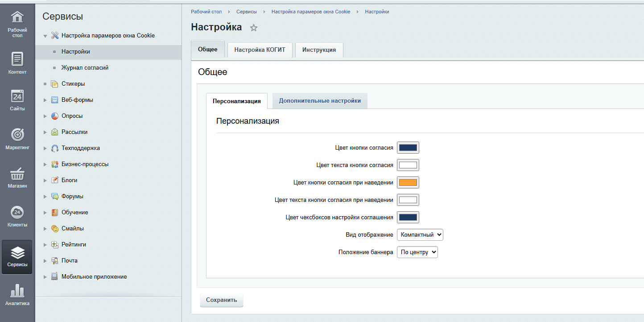
Task: Open the Дополнительные настройки tab
Action: pyautogui.click(x=319, y=100)
